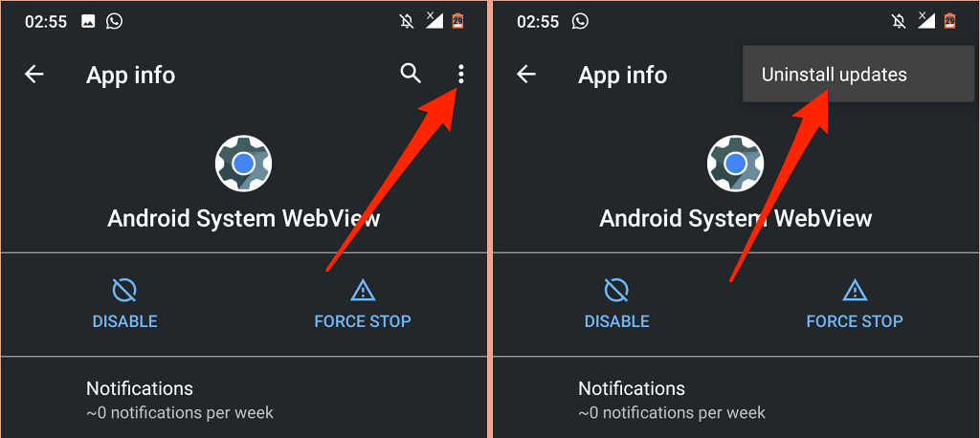Tap battery indicator in left status bar
The height and width of the screenshot is (438, 980).
[457, 21]
